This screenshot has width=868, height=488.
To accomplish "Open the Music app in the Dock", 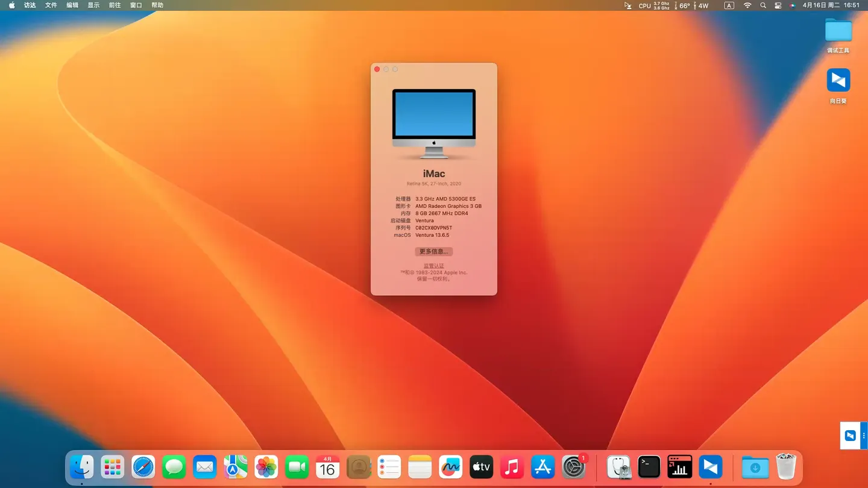I will point(512,466).
